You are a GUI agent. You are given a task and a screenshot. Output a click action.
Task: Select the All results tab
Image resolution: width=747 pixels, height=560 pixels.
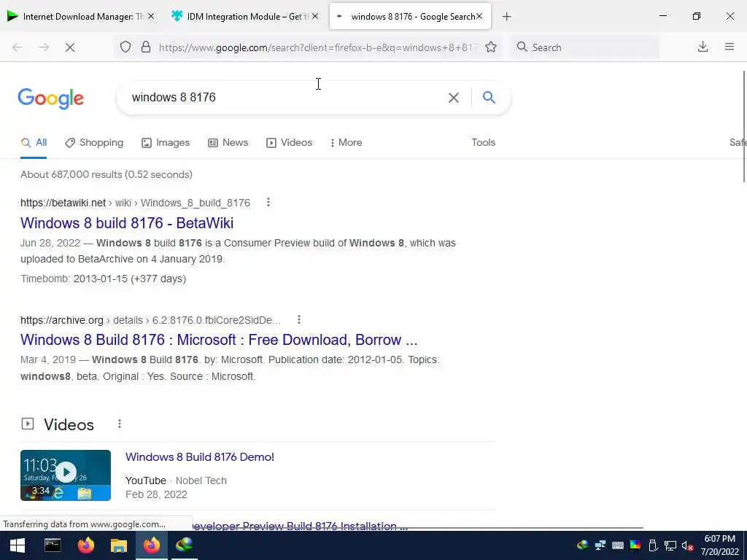pyautogui.click(x=34, y=142)
